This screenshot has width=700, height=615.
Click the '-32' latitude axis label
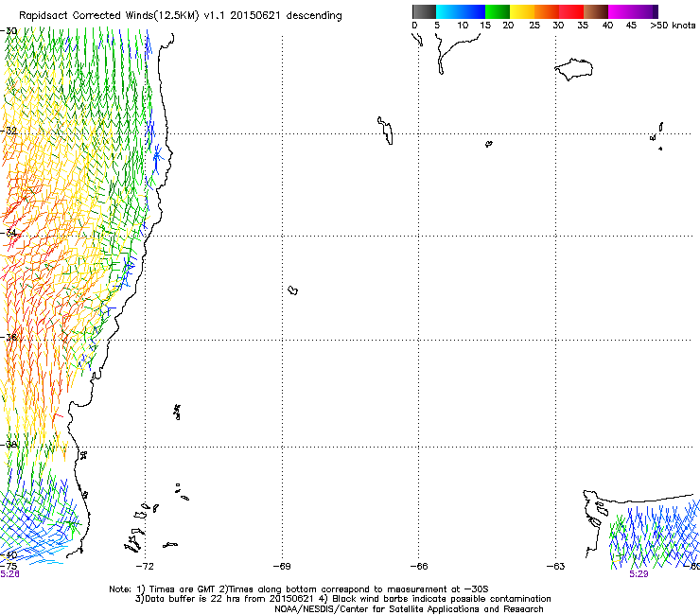(x=9, y=131)
